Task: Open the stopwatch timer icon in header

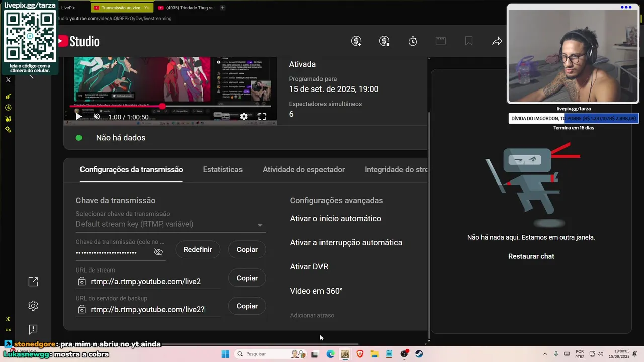Action: pyautogui.click(x=413, y=41)
